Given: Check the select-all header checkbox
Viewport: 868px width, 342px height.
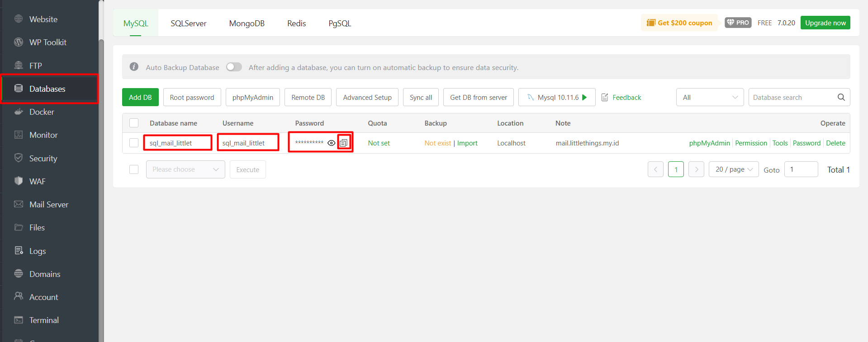Looking at the screenshot, I should (x=134, y=123).
